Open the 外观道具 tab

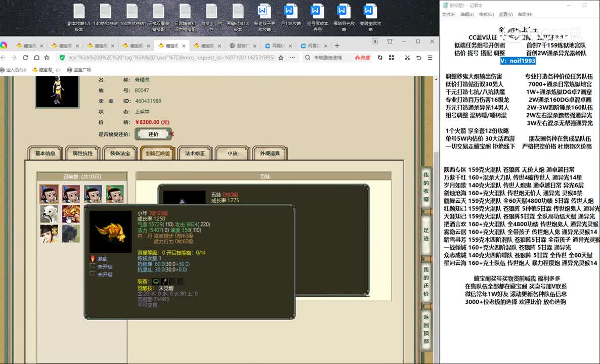(x=270, y=153)
